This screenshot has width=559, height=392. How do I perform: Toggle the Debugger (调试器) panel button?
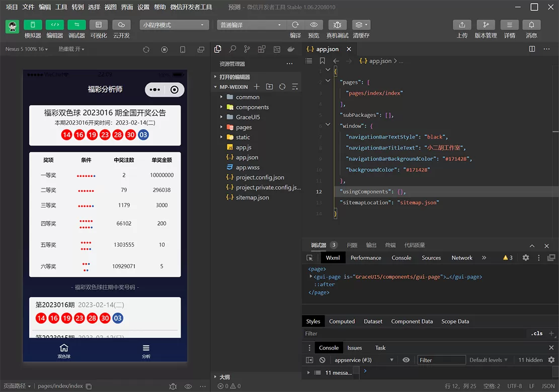coord(76,25)
